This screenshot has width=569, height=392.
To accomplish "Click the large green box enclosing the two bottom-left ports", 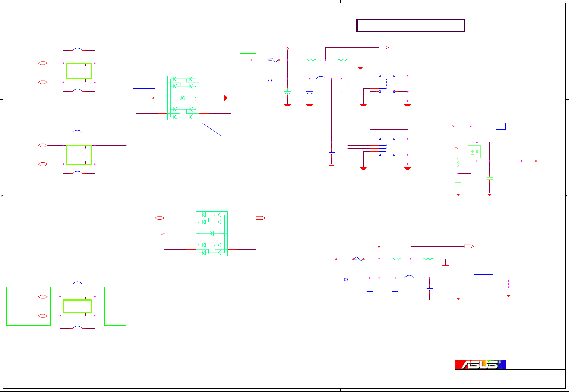I will (28, 306).
